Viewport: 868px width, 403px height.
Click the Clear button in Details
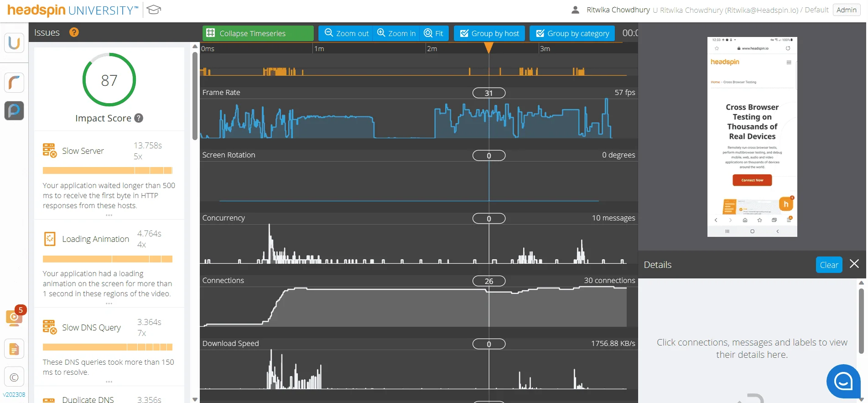[x=829, y=265]
